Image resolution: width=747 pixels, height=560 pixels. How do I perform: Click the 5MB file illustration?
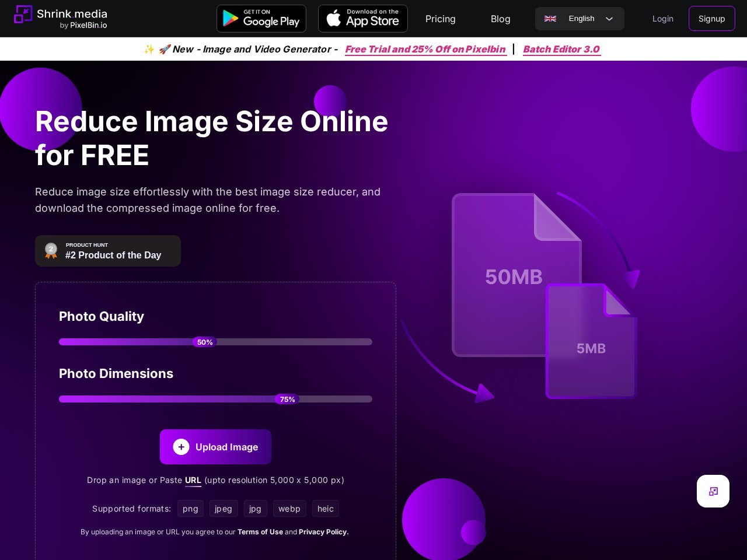[591, 341]
